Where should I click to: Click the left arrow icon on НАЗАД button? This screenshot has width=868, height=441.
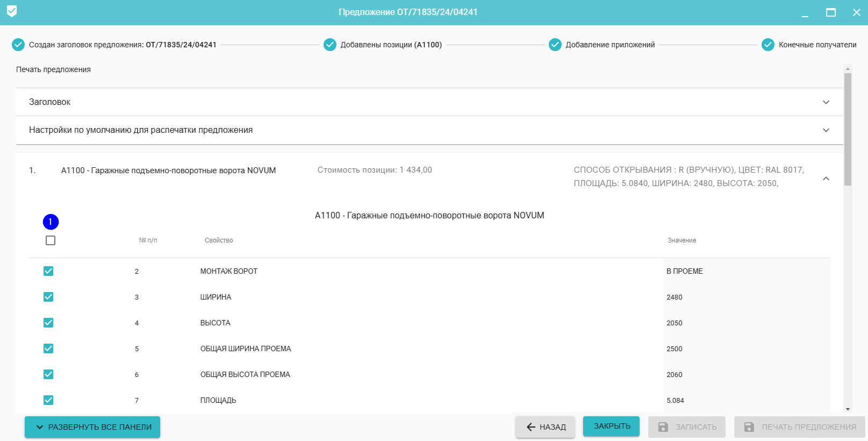(x=531, y=427)
